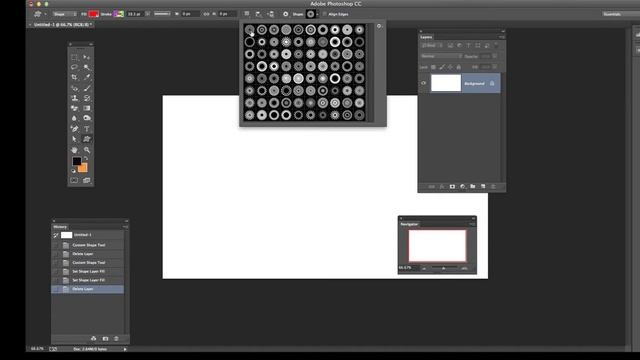Hide the Background layer visibility eye
Image resolution: width=640 pixels, height=360 pixels.
424,83
